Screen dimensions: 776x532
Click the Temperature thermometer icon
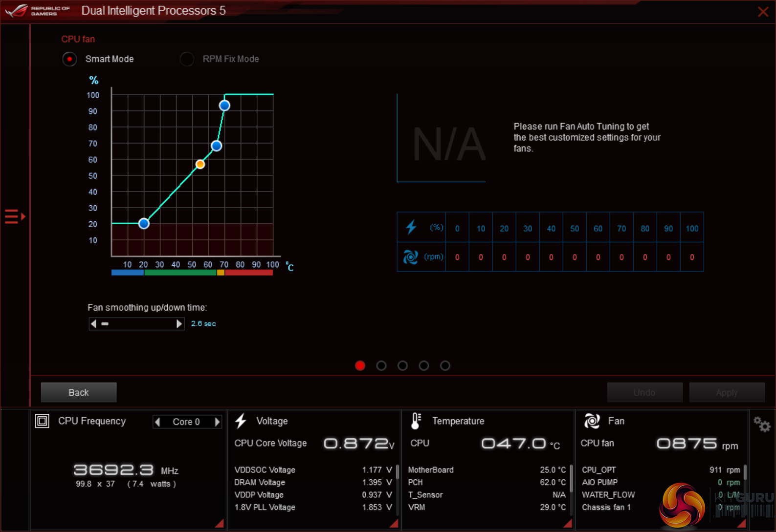tap(416, 421)
